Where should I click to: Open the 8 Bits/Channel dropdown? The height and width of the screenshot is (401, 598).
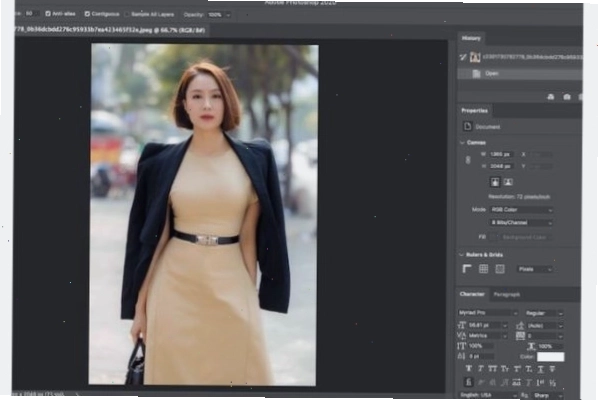tap(521, 222)
